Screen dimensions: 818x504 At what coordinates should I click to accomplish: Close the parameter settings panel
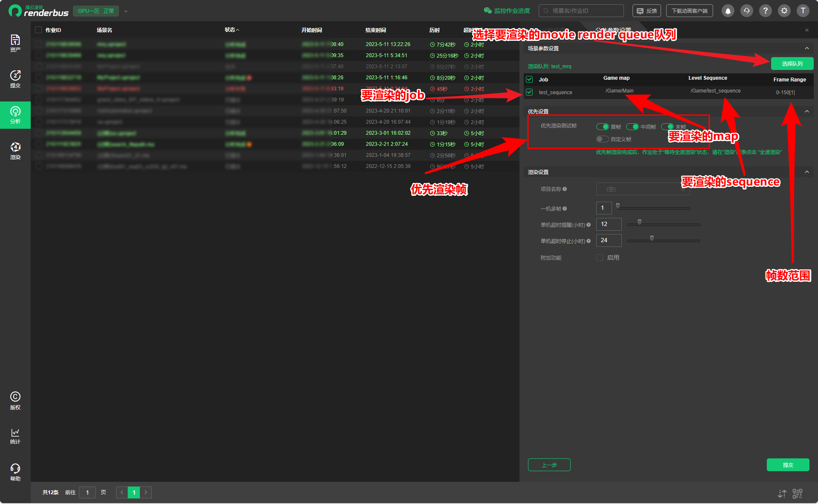(807, 30)
